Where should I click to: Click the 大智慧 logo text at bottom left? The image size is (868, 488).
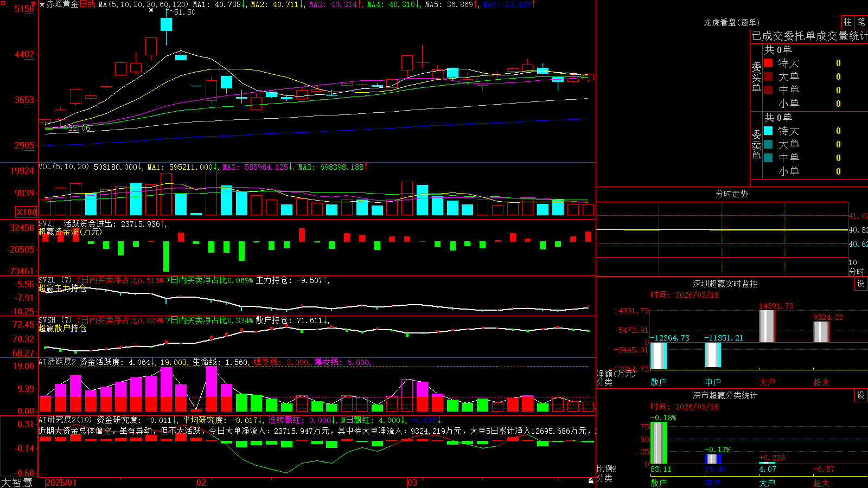17,483
